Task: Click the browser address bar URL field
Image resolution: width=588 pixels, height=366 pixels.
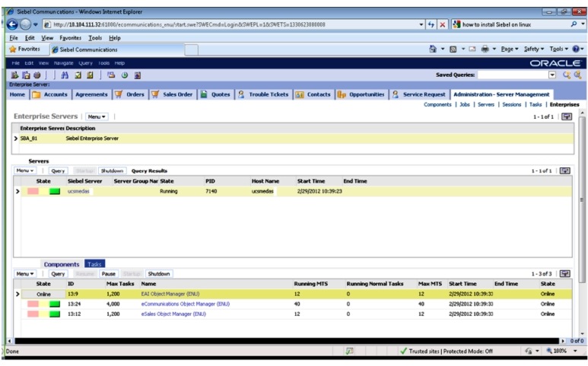Action: (228, 24)
